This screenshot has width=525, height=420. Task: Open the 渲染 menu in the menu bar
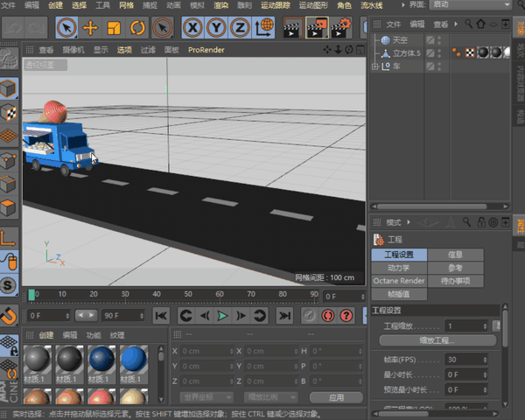pos(220,5)
